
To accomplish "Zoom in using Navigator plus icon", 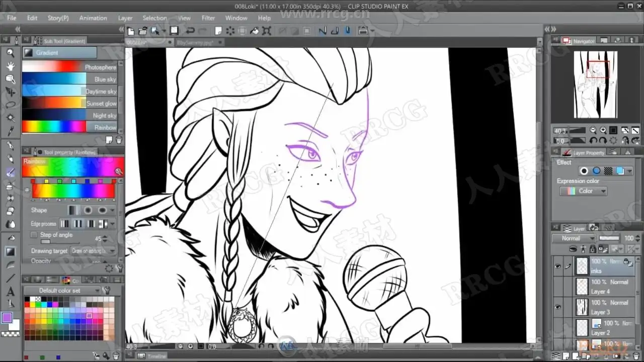I will pyautogui.click(x=603, y=130).
